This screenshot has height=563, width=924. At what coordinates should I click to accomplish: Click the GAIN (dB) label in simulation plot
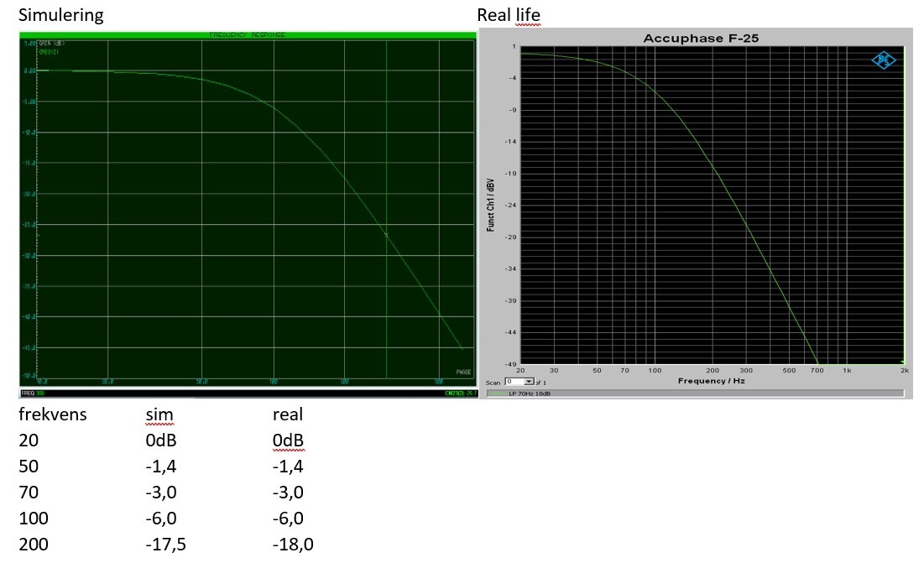tap(52, 44)
